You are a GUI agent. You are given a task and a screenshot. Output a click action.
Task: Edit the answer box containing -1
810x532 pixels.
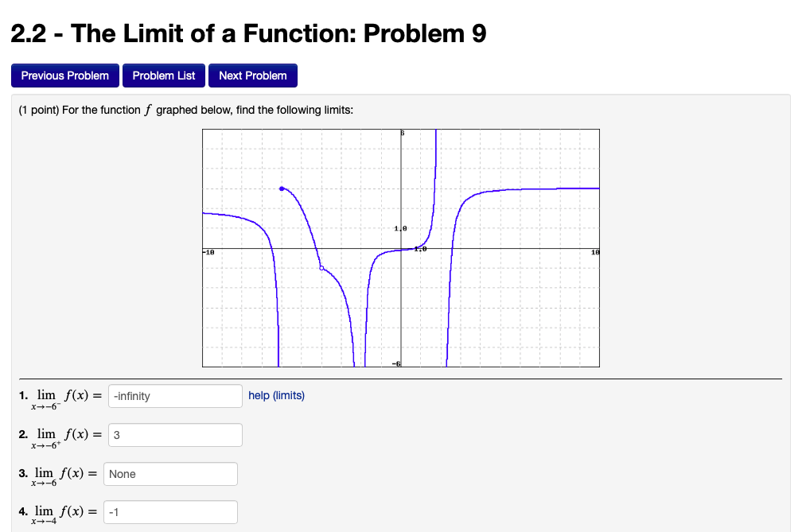point(170,511)
